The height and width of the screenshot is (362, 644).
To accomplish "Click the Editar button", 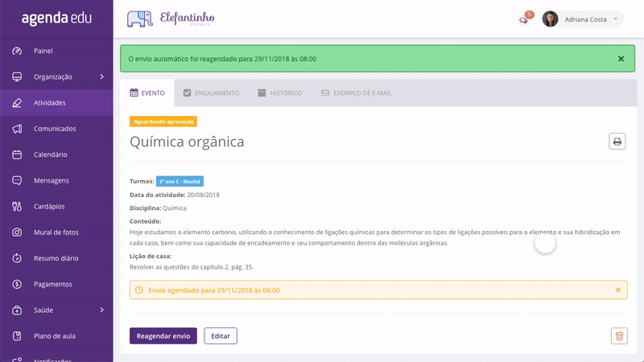I will click(x=221, y=335).
